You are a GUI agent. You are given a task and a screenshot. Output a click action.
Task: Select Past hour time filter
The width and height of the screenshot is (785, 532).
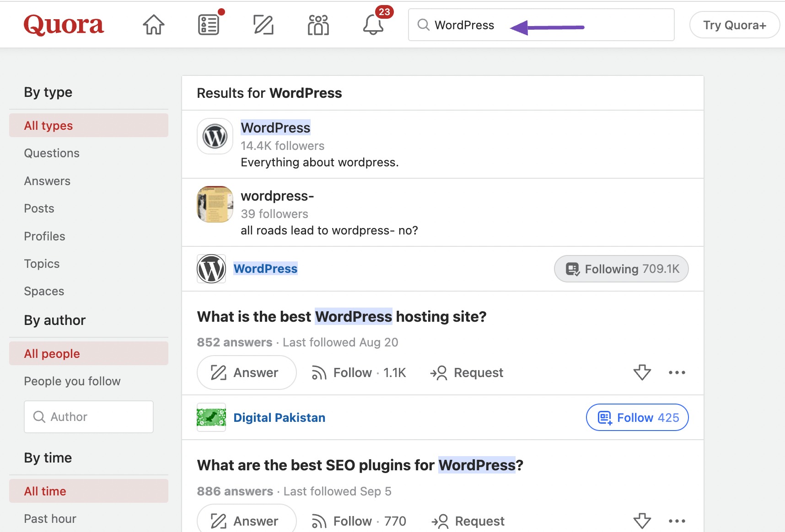coord(50,519)
